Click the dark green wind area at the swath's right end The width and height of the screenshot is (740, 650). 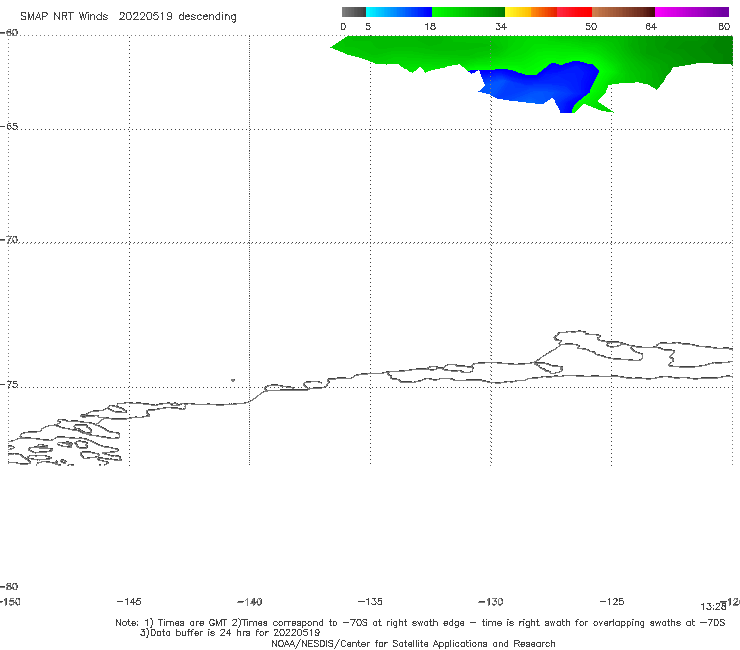click(713, 51)
